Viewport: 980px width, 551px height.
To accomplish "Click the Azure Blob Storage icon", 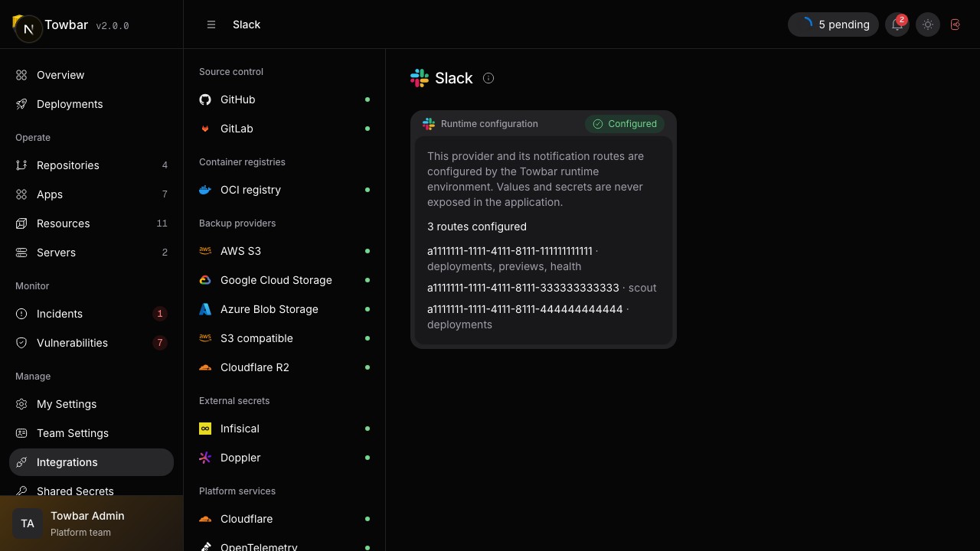I will pos(205,309).
